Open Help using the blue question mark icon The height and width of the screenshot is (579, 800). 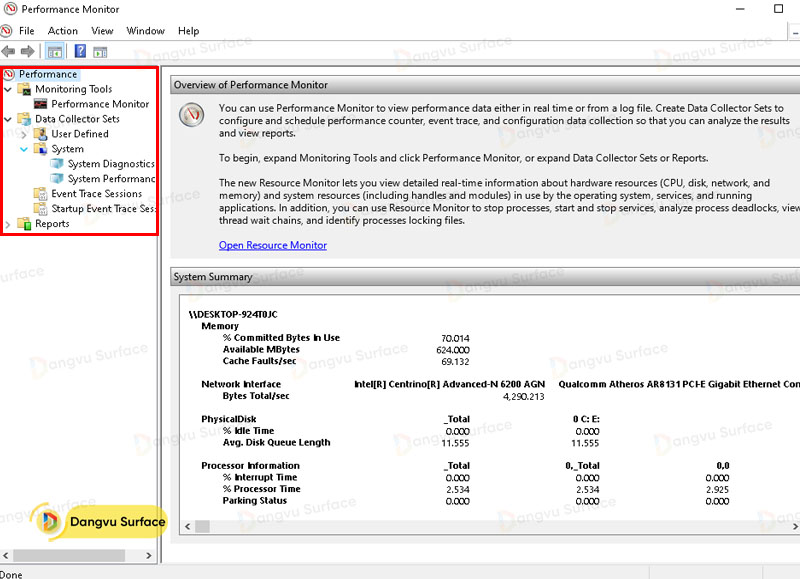[80, 51]
